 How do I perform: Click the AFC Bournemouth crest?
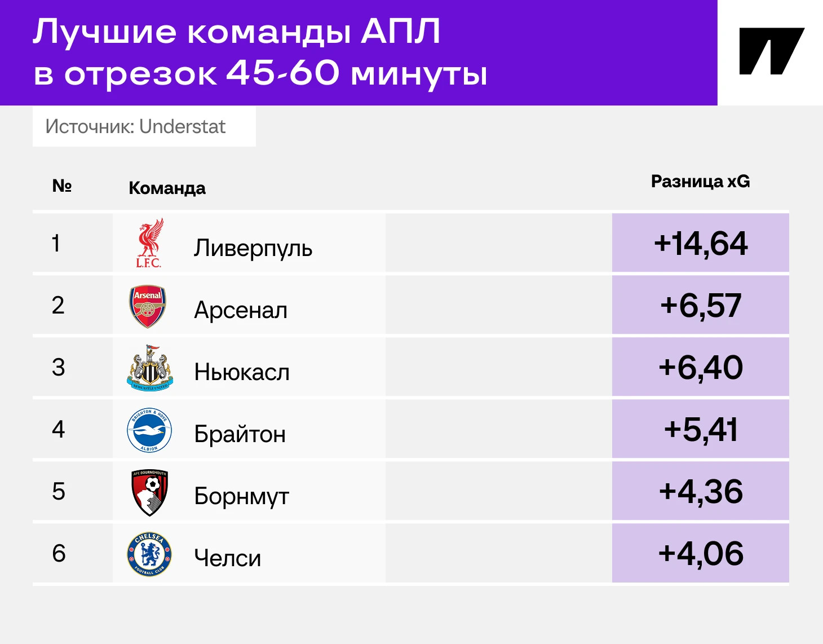[x=149, y=492]
